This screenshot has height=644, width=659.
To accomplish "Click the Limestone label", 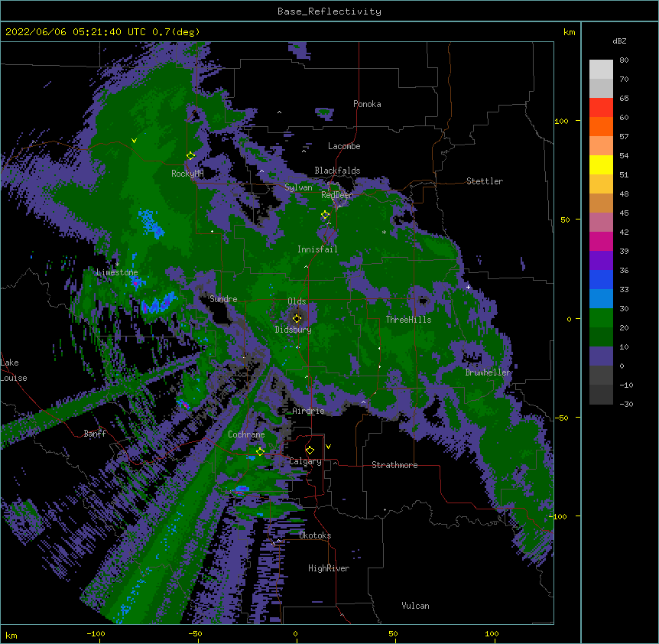I will [x=117, y=272].
